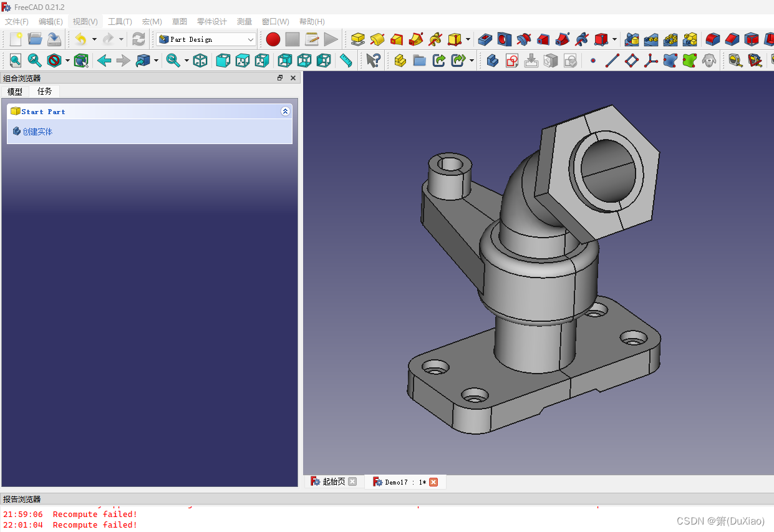Screen dimensions: 774x532
Task: Click the Create body icon
Action: point(493,60)
